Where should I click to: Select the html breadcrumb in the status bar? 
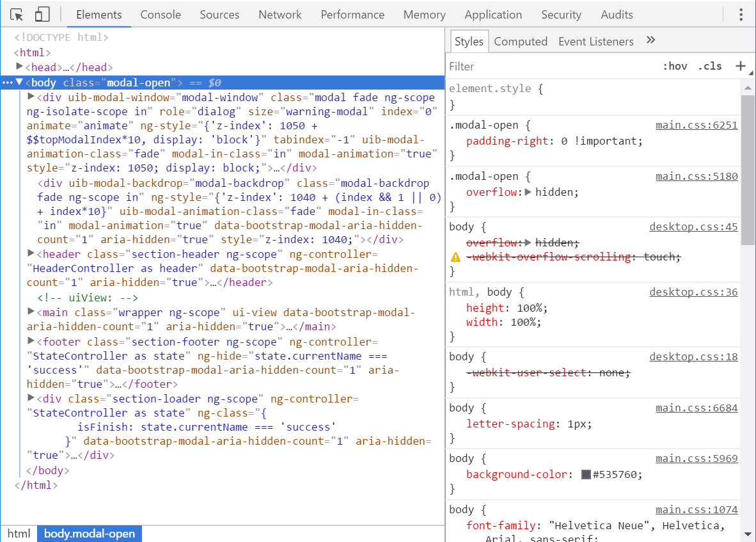[x=19, y=534]
